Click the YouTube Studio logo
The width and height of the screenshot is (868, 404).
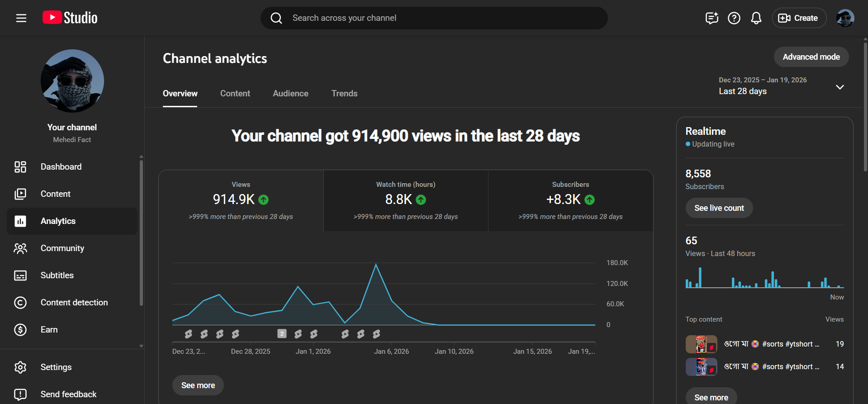click(x=70, y=18)
